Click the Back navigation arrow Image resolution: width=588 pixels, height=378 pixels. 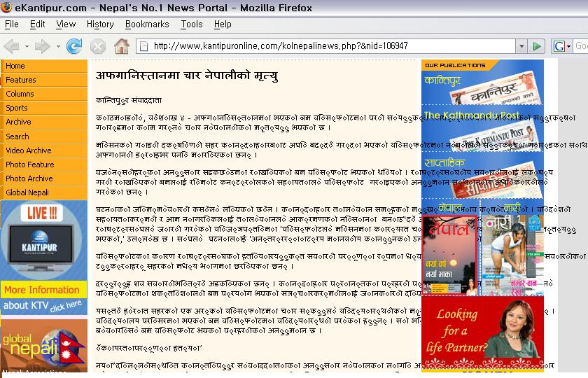(10, 46)
